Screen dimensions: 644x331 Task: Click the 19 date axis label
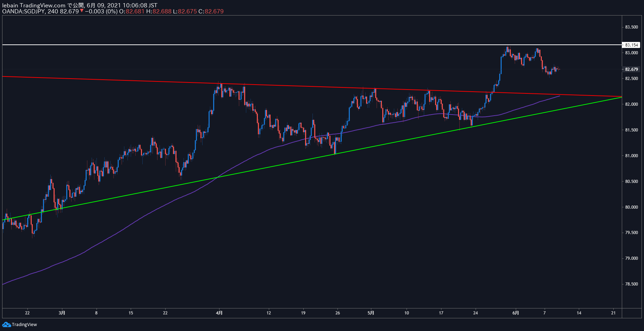pyautogui.click(x=303, y=313)
